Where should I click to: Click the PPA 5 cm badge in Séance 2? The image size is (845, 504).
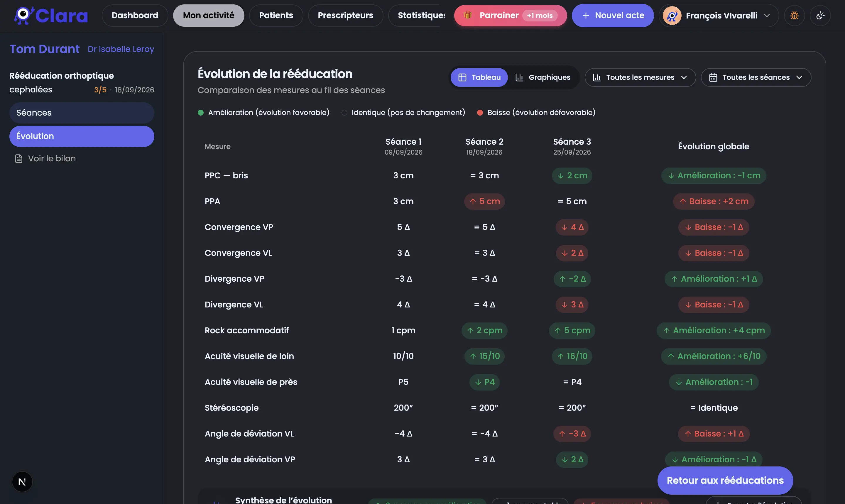[x=484, y=202]
